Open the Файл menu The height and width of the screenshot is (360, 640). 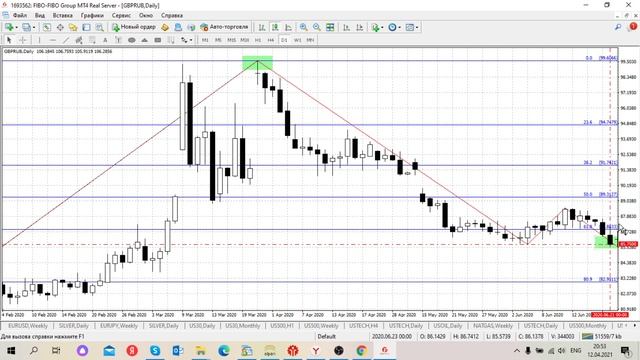click(x=20, y=16)
